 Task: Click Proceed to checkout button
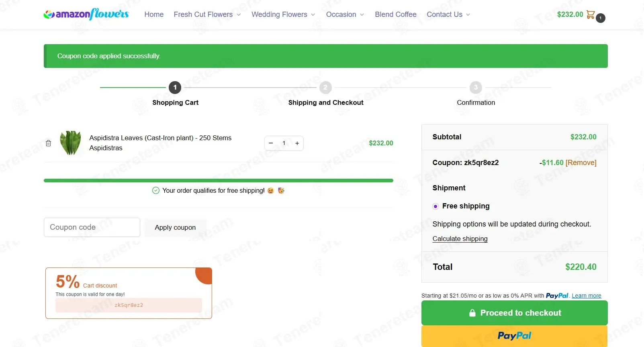[514, 313]
